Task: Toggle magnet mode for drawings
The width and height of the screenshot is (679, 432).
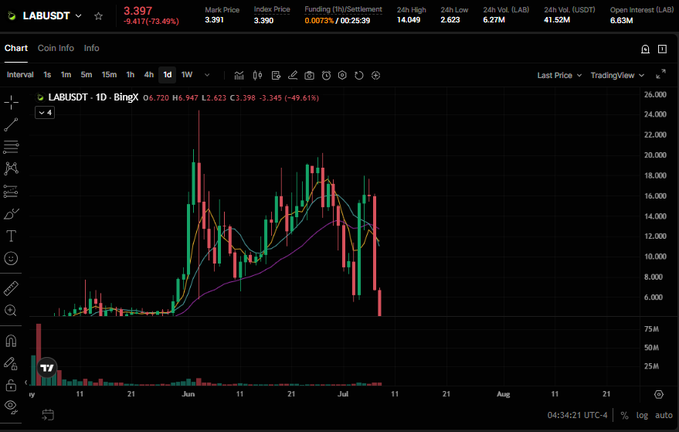Action: point(11,341)
